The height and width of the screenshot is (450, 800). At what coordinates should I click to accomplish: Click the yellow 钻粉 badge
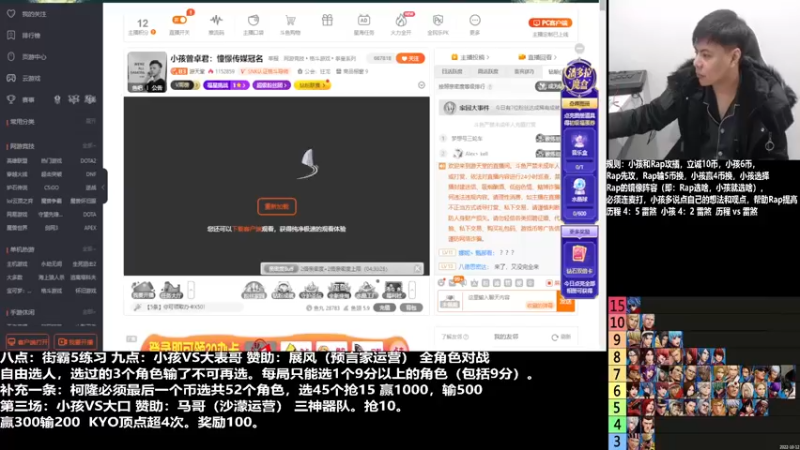(312, 85)
